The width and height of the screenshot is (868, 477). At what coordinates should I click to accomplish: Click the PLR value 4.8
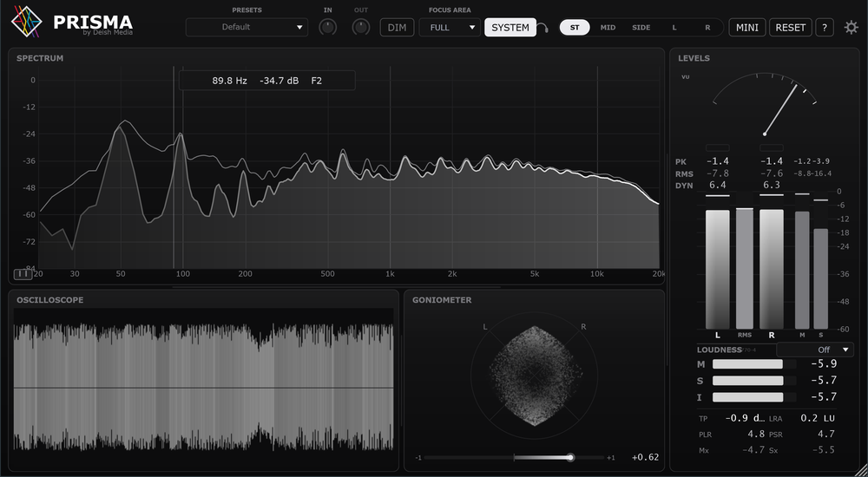coord(757,435)
